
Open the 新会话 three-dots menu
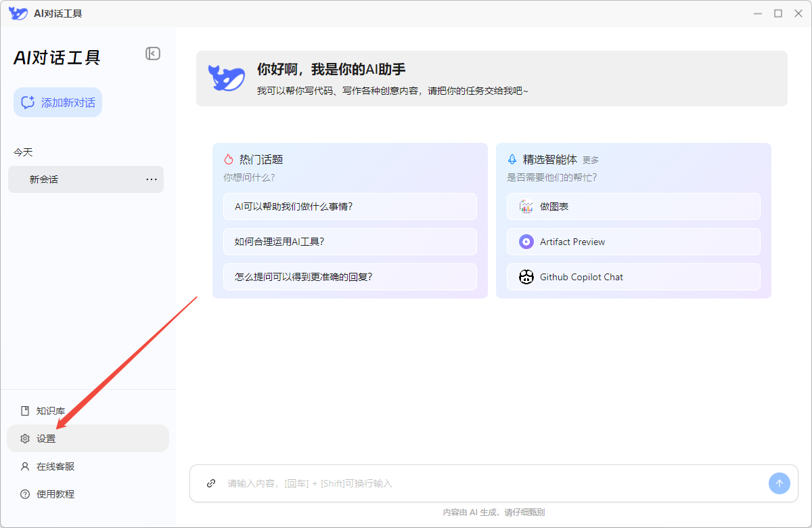click(x=152, y=179)
